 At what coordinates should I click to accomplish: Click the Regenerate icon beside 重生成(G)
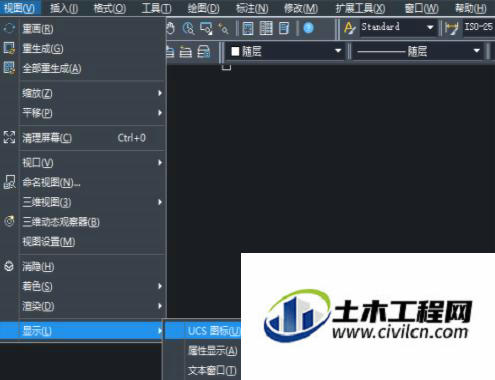point(9,48)
